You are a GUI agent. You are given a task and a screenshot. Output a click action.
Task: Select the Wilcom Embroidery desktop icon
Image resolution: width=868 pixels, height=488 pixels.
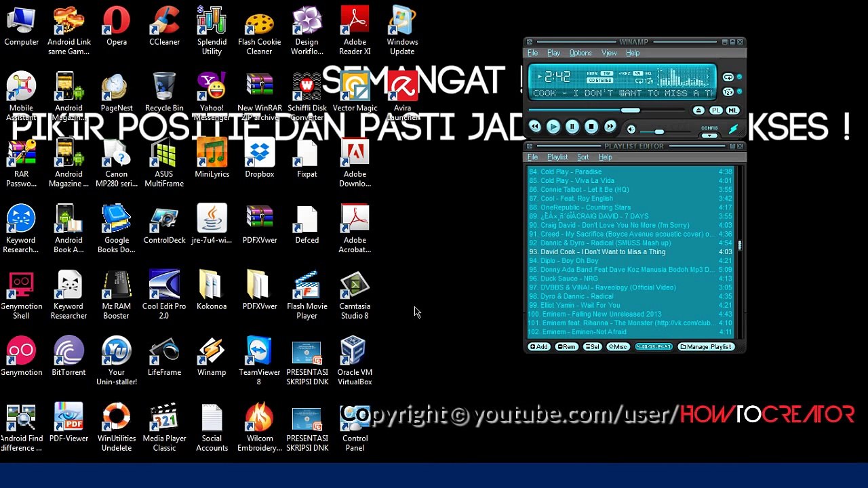coord(259,427)
